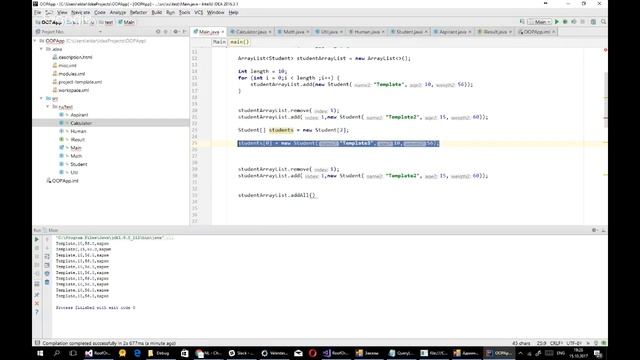Viewport: 640px width, 360px height.
Task: Open the Project panel gear settings
Action: tap(176, 31)
